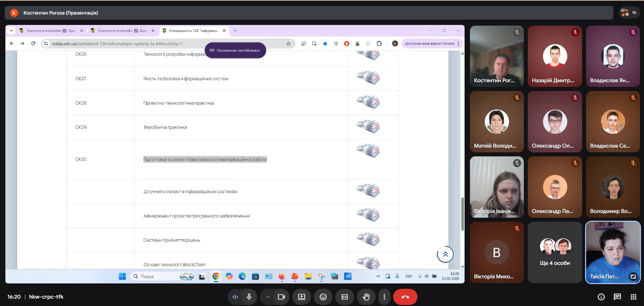
Task: Click 'Доступна нова версія Chrome' update button
Action: pyautogui.click(x=430, y=43)
